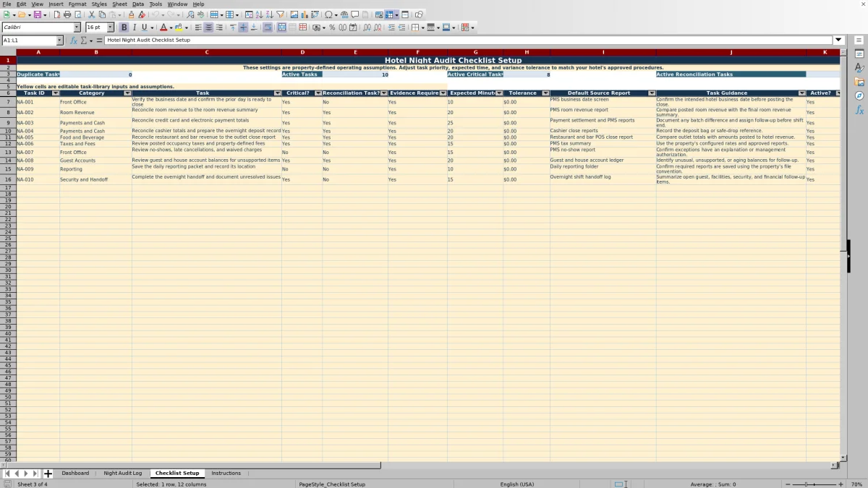
Task: Open the Name Box dropdown arrow
Action: coord(60,40)
